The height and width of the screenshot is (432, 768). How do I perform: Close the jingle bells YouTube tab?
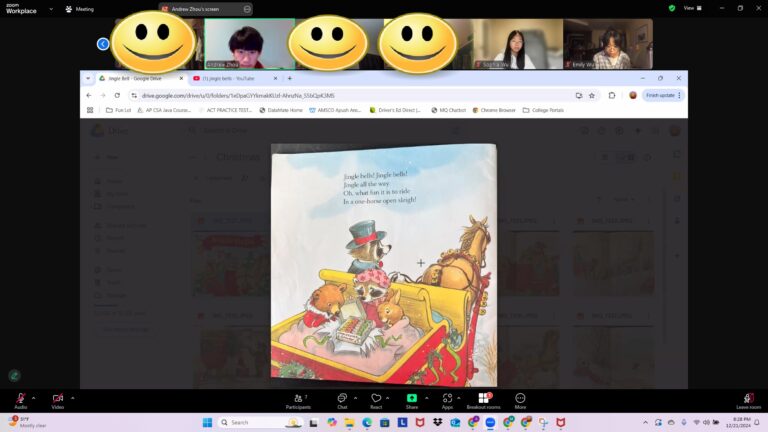tap(275, 78)
